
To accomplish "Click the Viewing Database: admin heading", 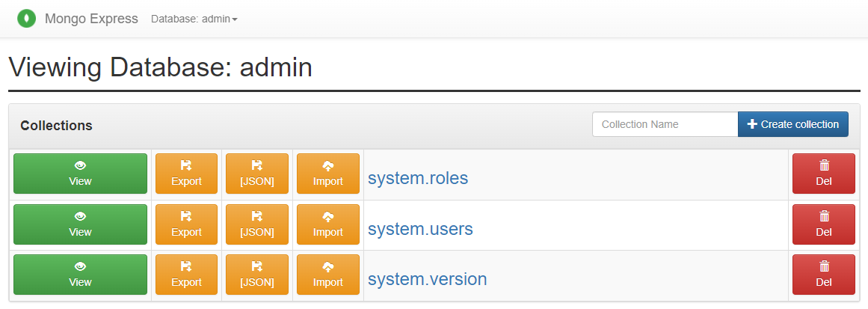I will tap(161, 67).
